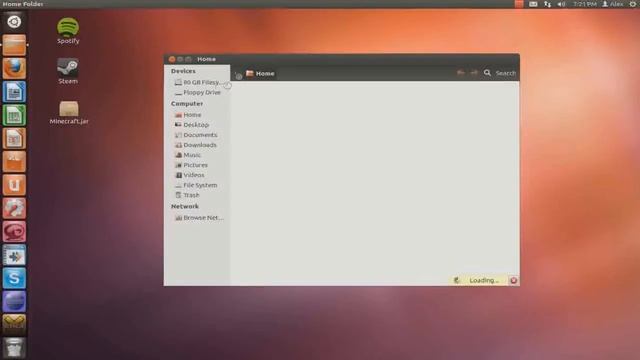This screenshot has height=360, width=640.
Task: Open the 7:21 PM clock menu
Action: click(x=585, y=4)
